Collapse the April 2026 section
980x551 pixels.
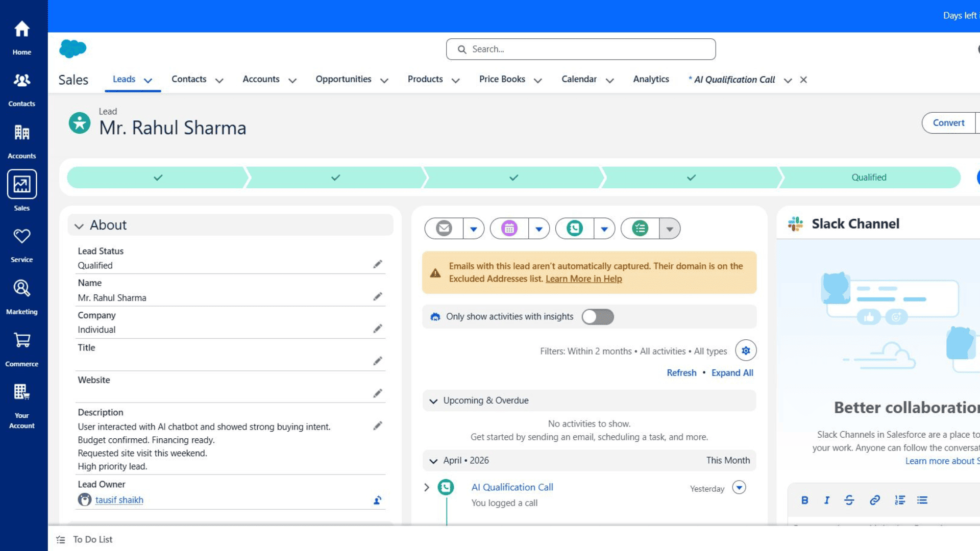coord(433,461)
